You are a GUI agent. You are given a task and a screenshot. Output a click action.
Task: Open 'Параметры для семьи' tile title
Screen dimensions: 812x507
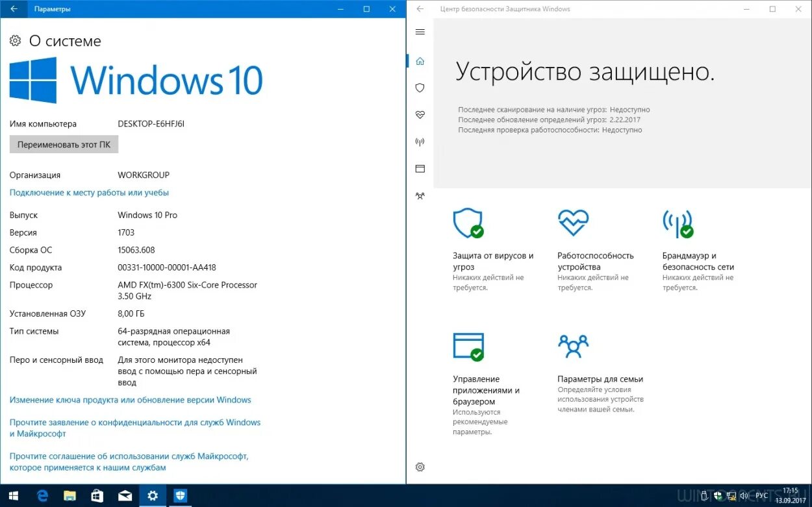click(600, 379)
